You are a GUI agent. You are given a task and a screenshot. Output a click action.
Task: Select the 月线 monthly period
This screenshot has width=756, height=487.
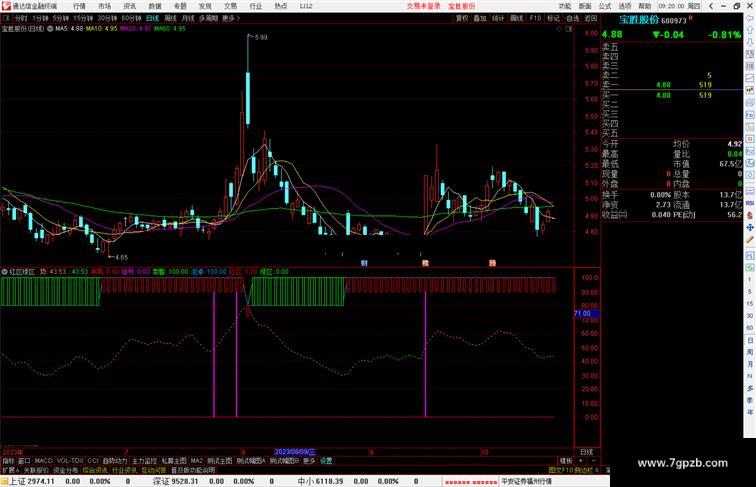(188, 18)
